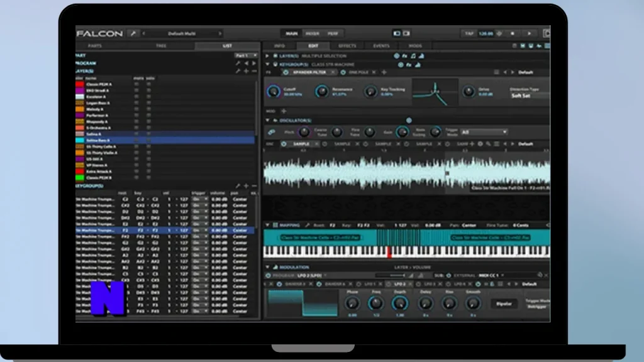The height and width of the screenshot is (362, 644).
Task: Open the Part 1 dropdown
Action: [246, 55]
